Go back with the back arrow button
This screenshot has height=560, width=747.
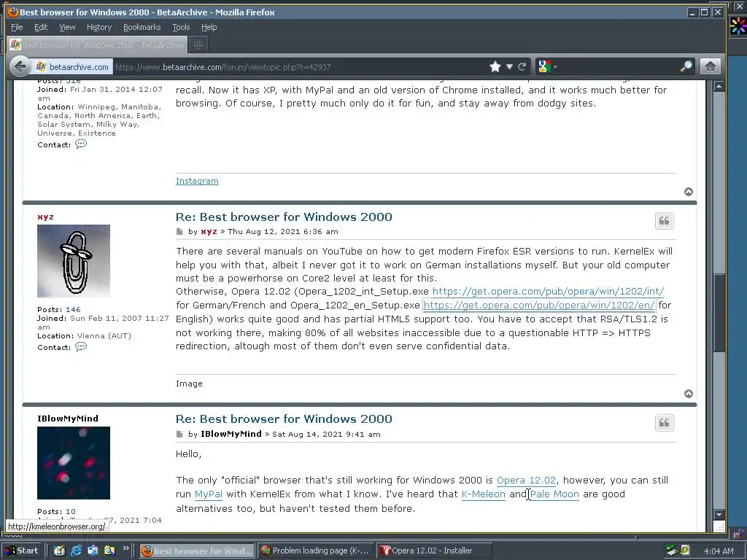coord(20,66)
